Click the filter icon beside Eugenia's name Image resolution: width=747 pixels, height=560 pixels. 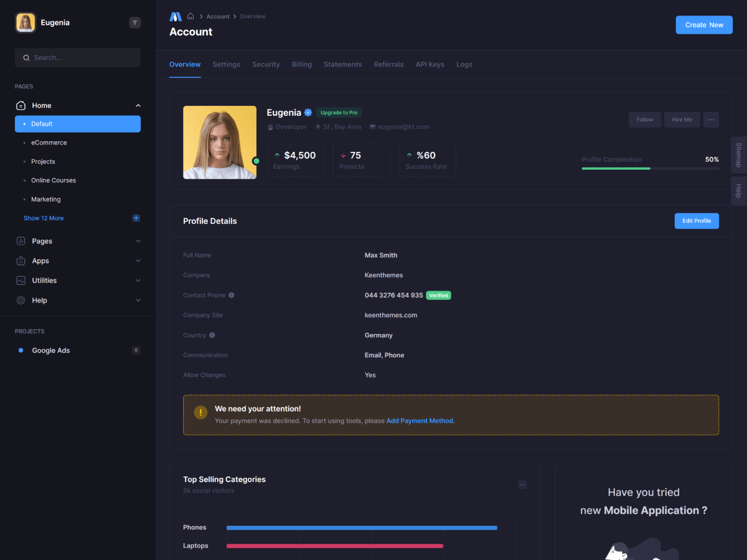coord(134,23)
